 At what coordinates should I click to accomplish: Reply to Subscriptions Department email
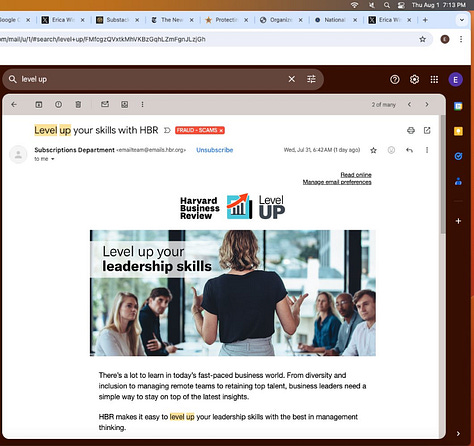click(409, 150)
